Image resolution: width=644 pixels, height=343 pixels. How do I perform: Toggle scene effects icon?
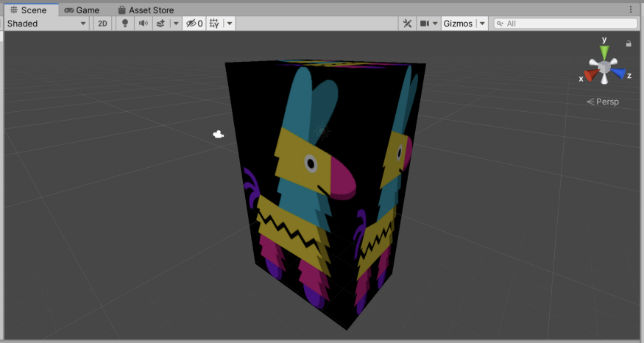click(160, 24)
